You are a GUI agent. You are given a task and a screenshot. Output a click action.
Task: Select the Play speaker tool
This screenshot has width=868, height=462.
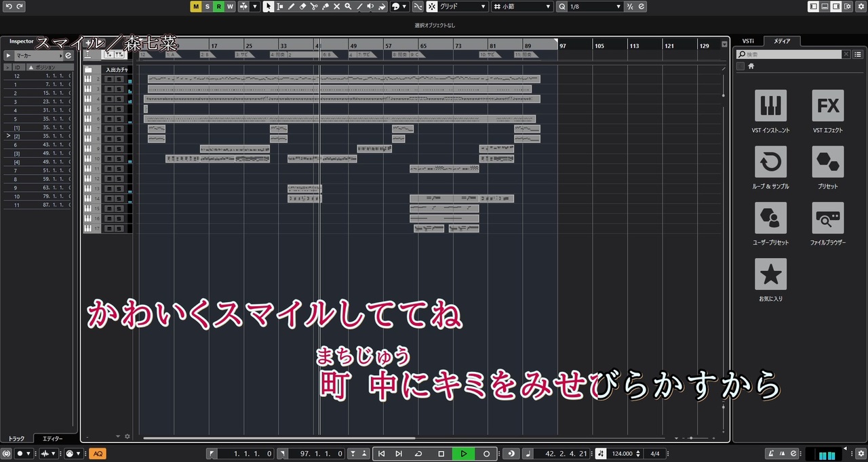(x=370, y=6)
